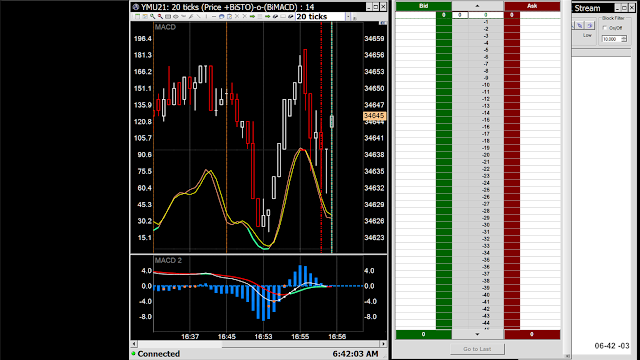Click the MACD label in upper chart

click(165, 27)
